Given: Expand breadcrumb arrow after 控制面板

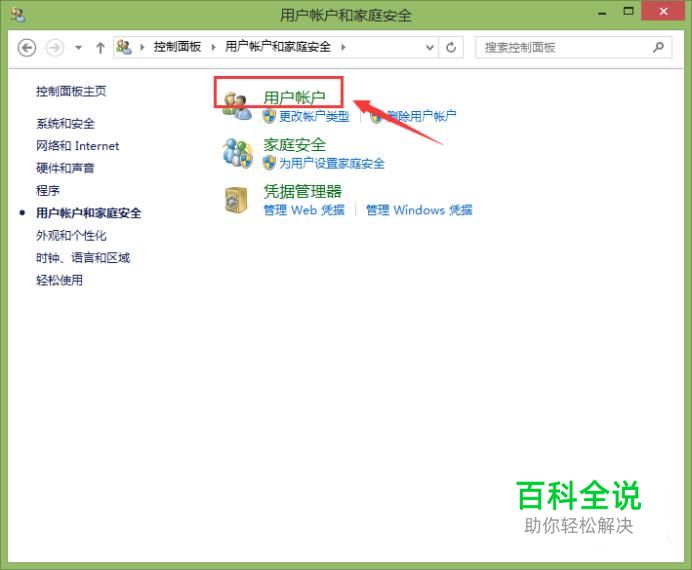Looking at the screenshot, I should click(x=214, y=47).
